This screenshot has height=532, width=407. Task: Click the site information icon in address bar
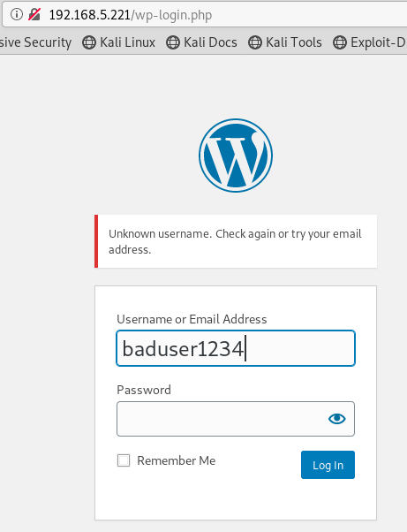[17, 14]
